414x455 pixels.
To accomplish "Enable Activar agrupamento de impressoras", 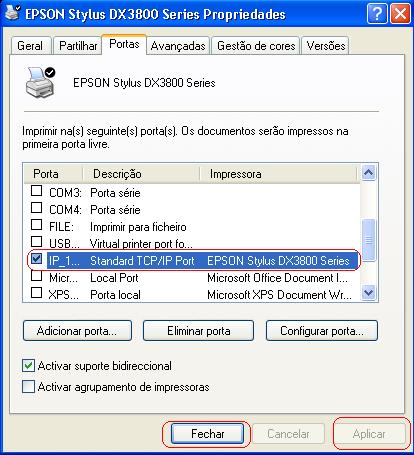I will [x=28, y=387].
